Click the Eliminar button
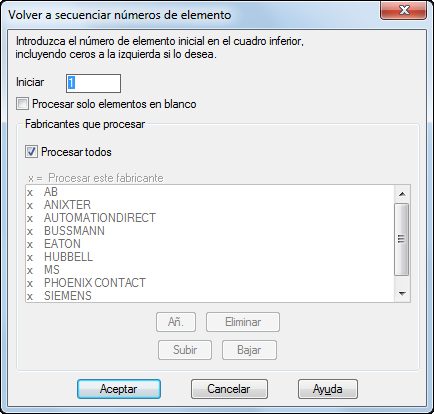The height and width of the screenshot is (414, 434). [243, 322]
